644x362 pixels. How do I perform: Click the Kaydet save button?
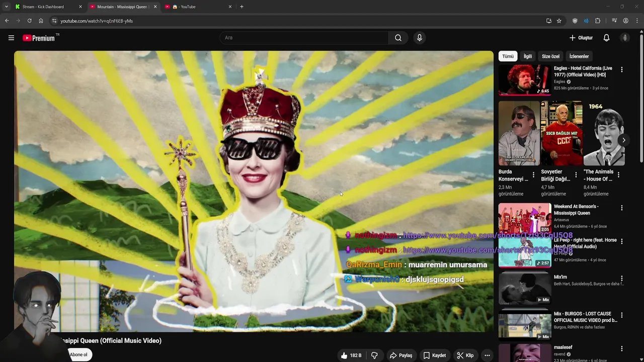(x=434, y=355)
